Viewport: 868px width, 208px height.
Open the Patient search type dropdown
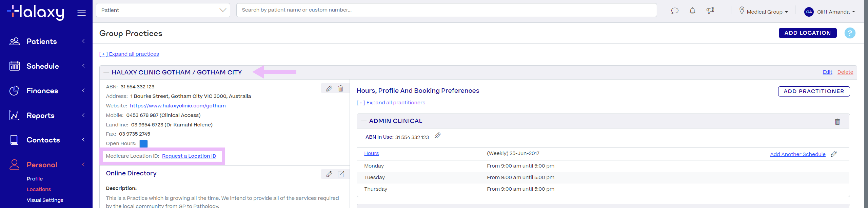click(x=163, y=10)
